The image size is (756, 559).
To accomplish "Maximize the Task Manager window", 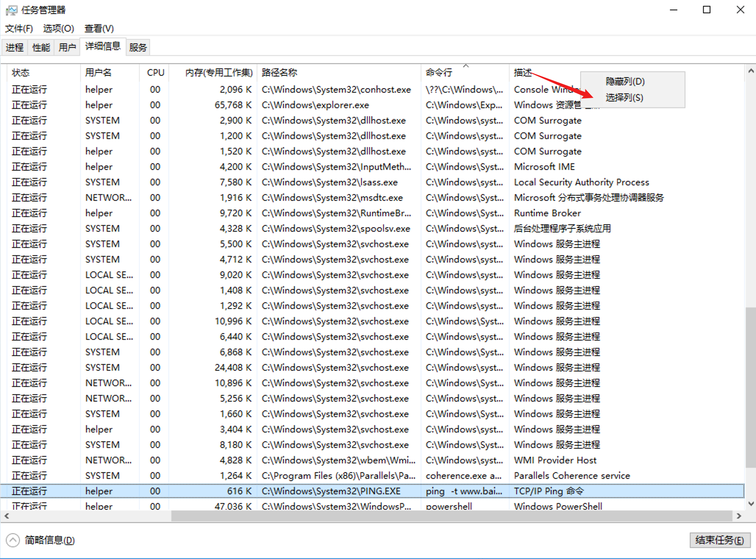I will click(x=706, y=10).
